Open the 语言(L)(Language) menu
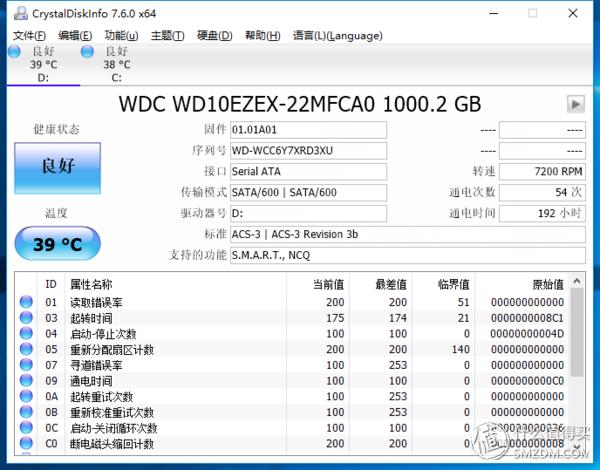 coord(338,36)
